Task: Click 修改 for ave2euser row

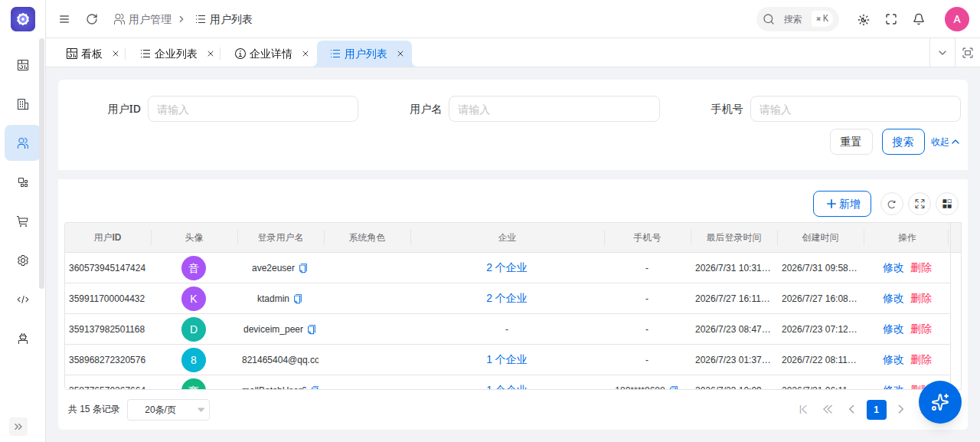Action: click(893, 268)
